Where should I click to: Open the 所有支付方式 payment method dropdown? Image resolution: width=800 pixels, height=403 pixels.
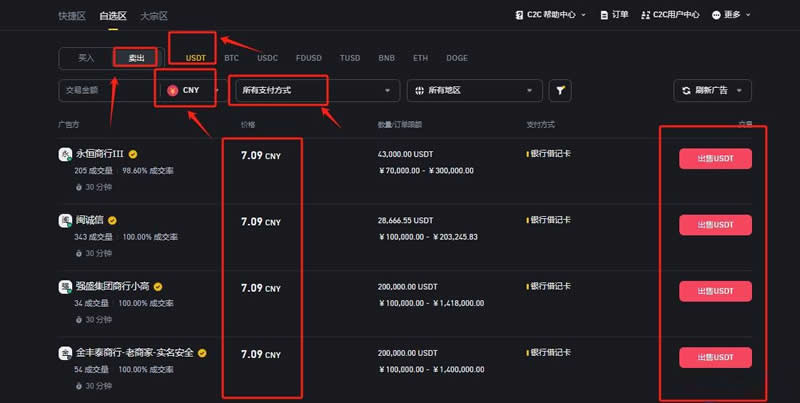pyautogui.click(x=315, y=90)
